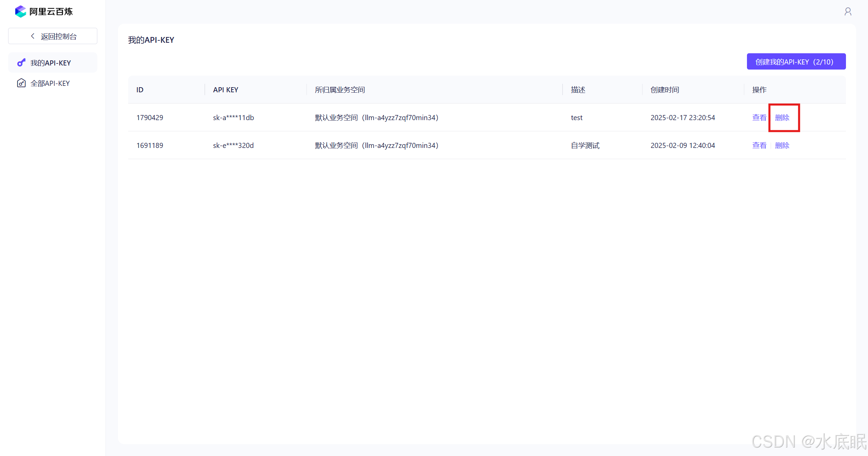
Task: Click the Alibaba Bailian logo icon
Action: [20, 12]
